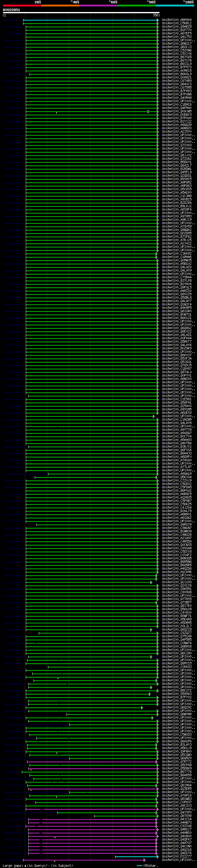Select hit label UniRef100_Q8MY15

pos(176,664)
